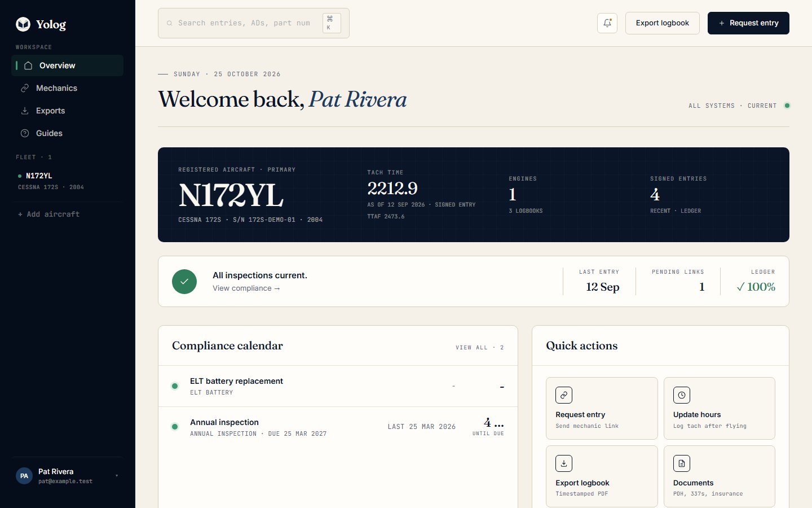Screen dimensions: 812x508
Task: Click the Export logbook header button
Action: click(663, 23)
